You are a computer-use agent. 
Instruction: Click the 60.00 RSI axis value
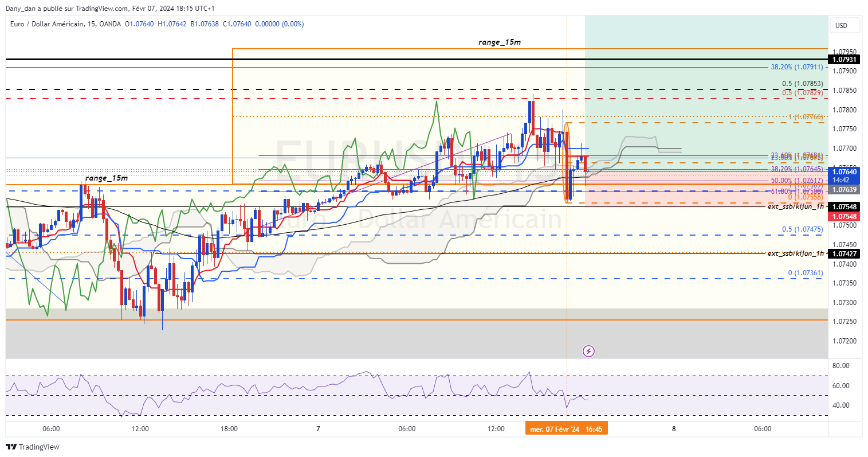tap(841, 386)
